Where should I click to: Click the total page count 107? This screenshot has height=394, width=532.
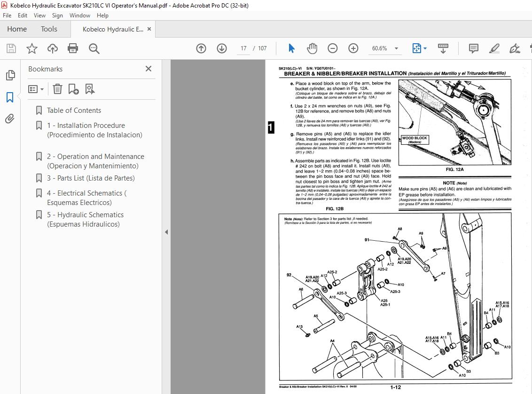point(262,48)
